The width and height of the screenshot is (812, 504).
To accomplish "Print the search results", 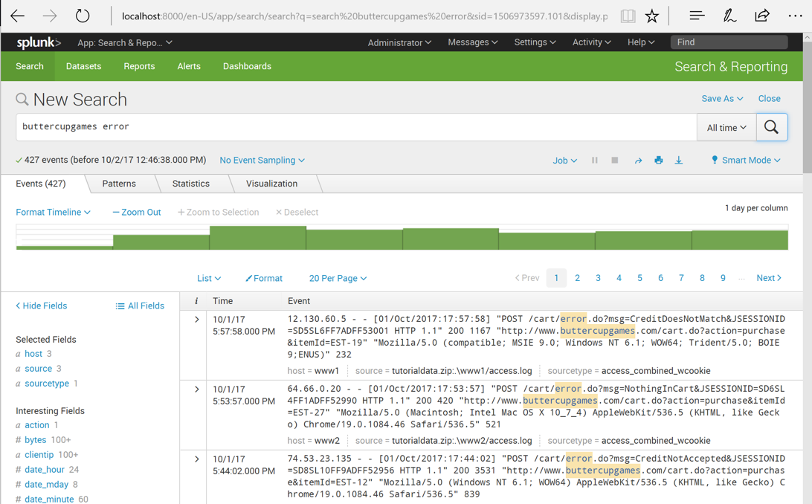I will click(658, 161).
